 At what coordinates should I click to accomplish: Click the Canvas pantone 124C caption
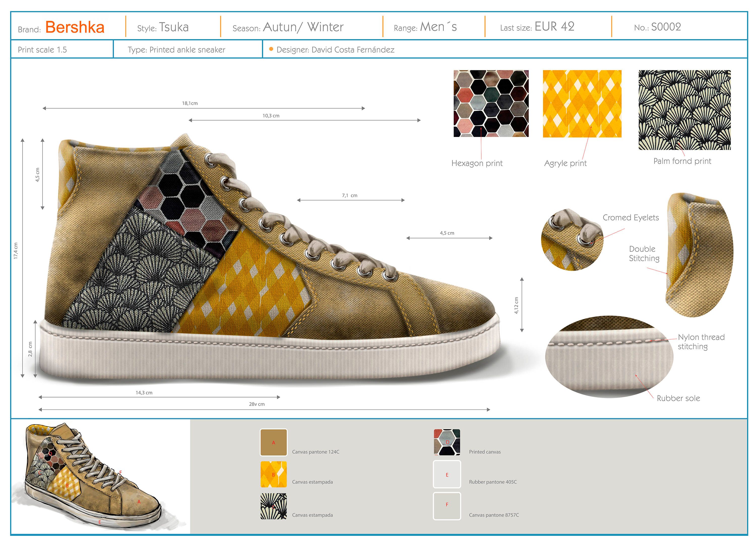pyautogui.click(x=315, y=452)
